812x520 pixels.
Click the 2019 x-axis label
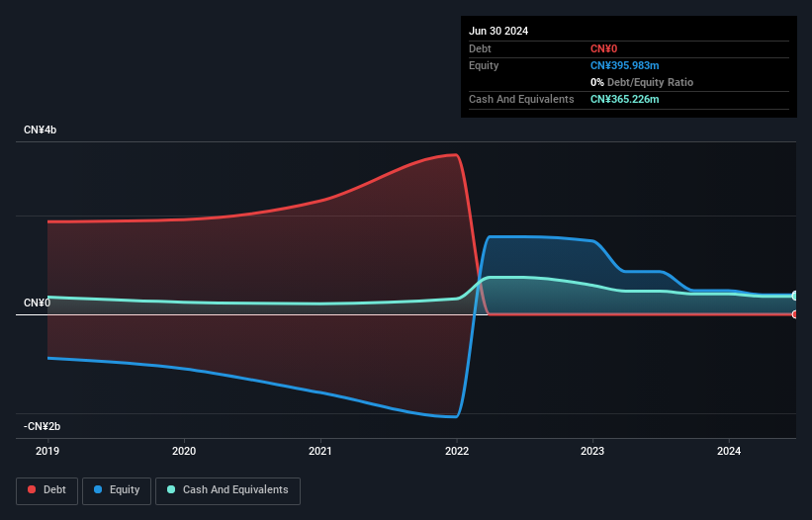click(47, 451)
